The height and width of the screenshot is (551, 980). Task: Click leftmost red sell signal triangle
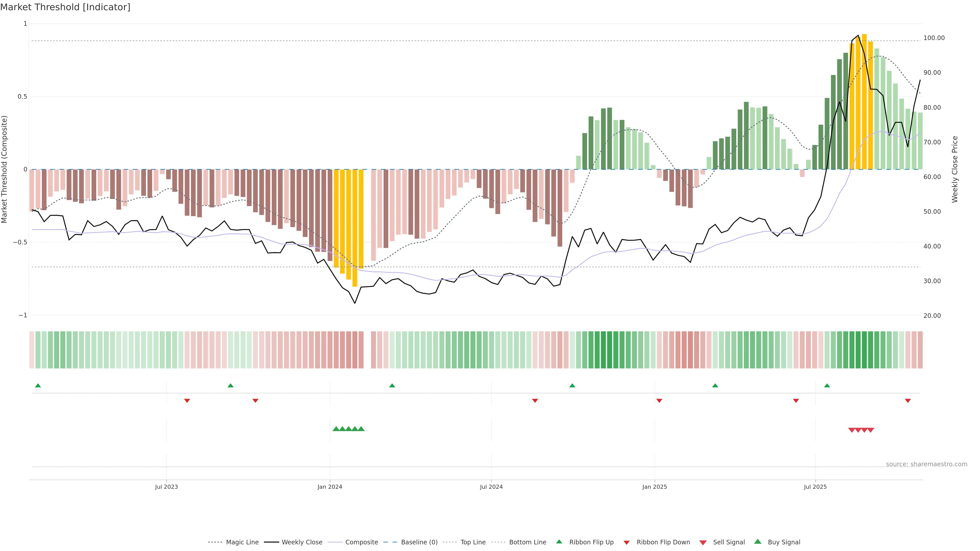coord(852,430)
